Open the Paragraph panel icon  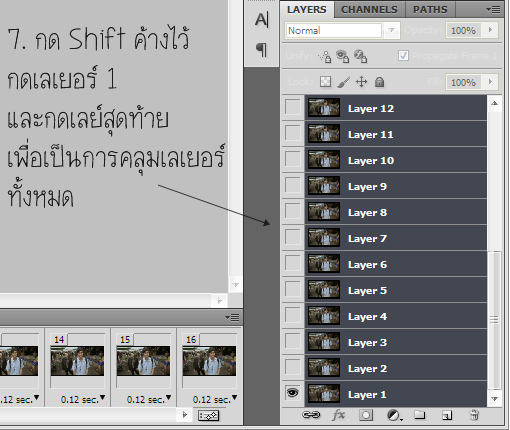pyautogui.click(x=262, y=50)
